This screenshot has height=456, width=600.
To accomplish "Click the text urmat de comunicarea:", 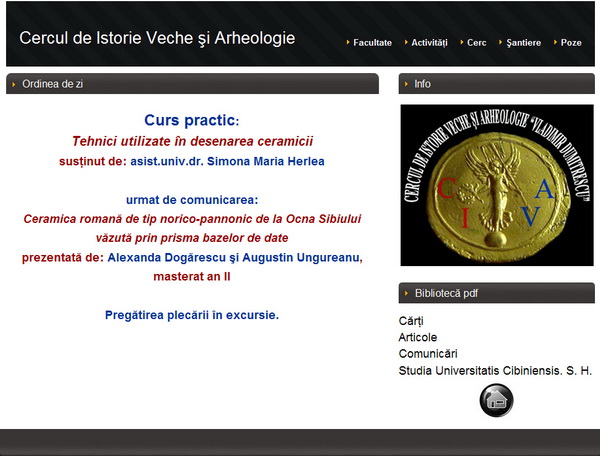I will (192, 200).
